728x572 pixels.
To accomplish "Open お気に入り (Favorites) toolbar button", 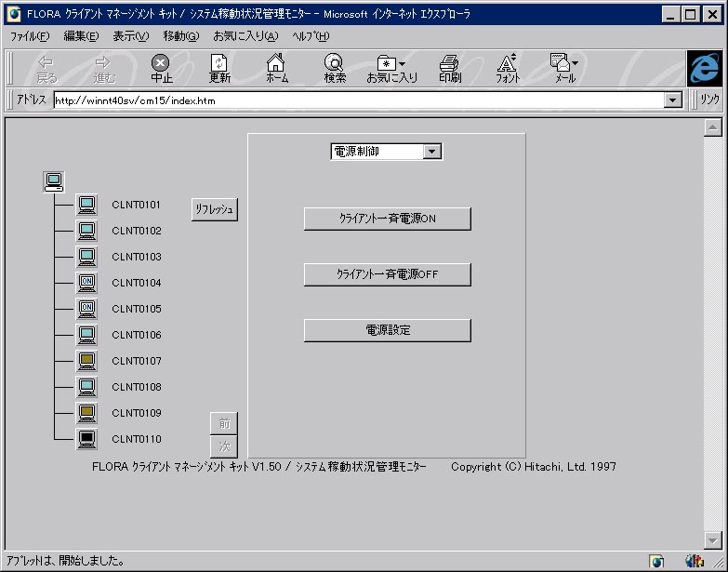I will coord(391,68).
